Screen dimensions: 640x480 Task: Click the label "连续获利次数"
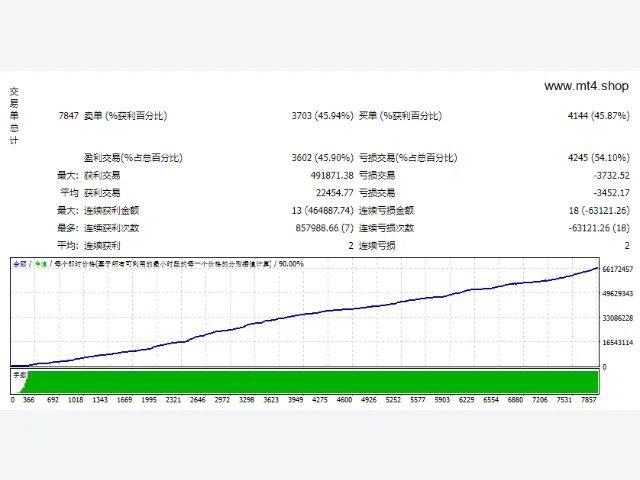coord(111,228)
